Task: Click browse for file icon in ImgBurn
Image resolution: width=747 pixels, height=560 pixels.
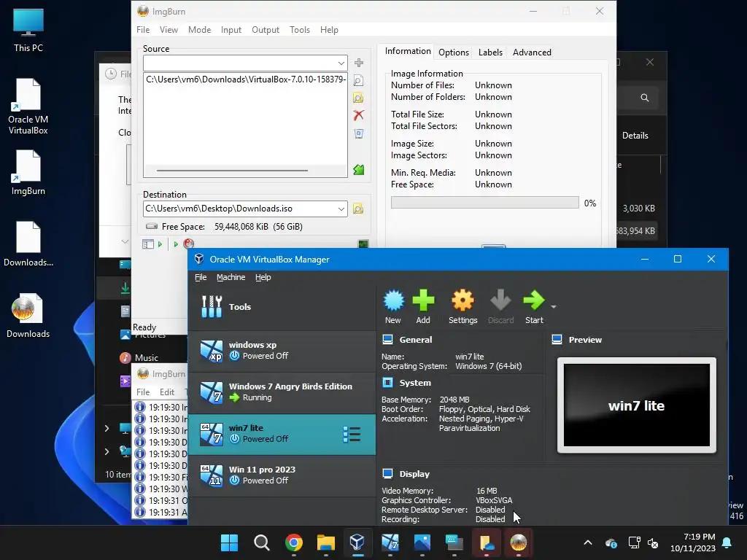Action: 358,80
